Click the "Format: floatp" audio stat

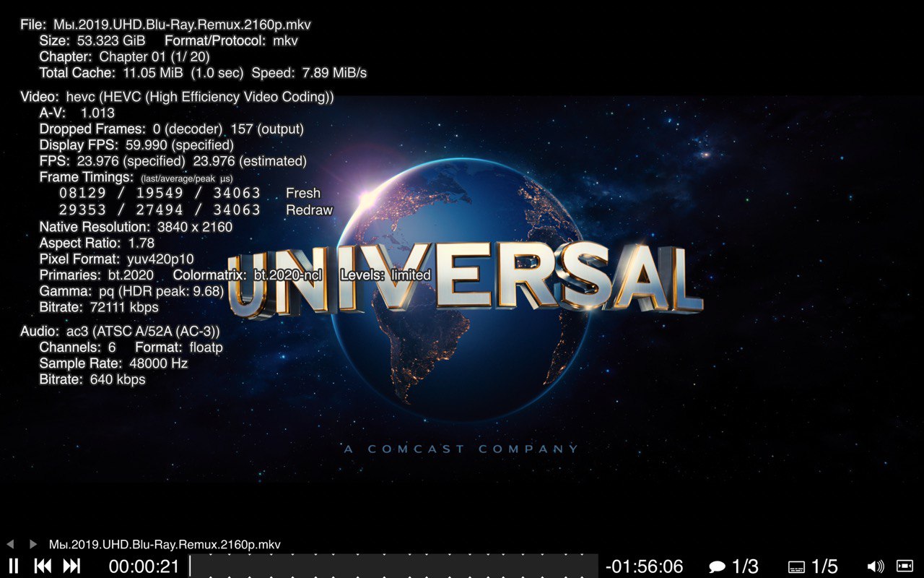point(179,348)
